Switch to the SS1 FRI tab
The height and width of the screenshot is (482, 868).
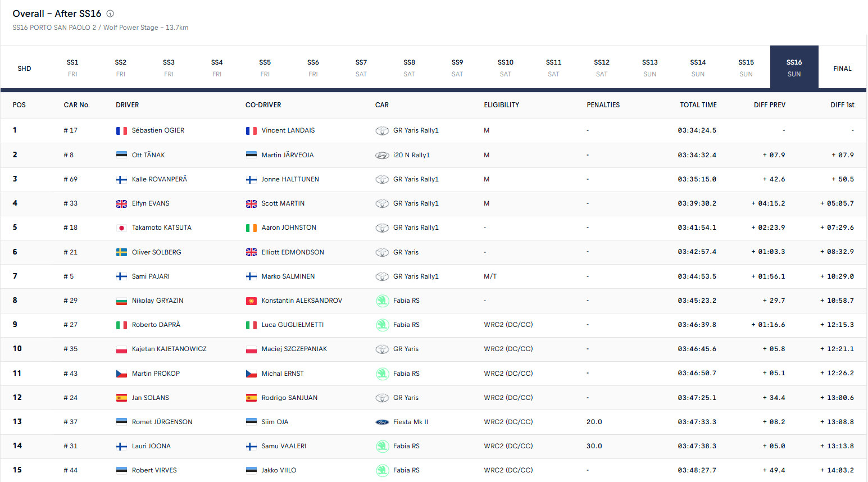click(x=72, y=68)
